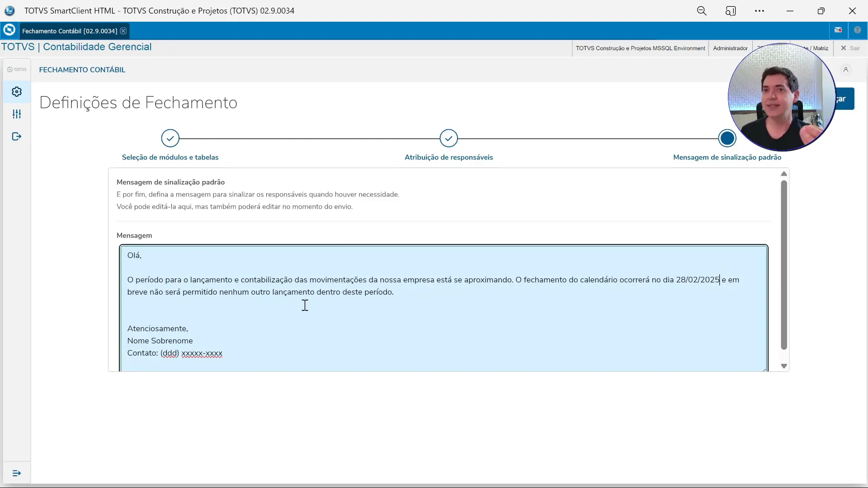Click the Administrador label in the environment bar
The image size is (868, 488).
731,48
